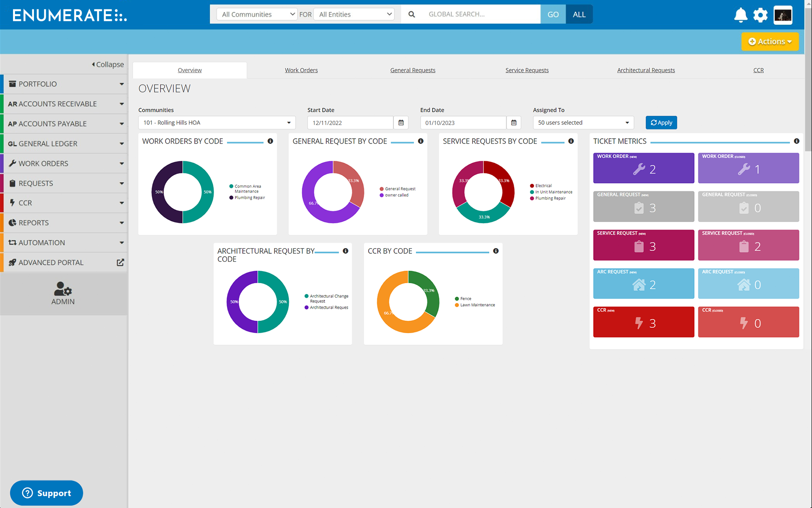Click the Apply button
This screenshot has height=508, width=812.
click(661, 123)
